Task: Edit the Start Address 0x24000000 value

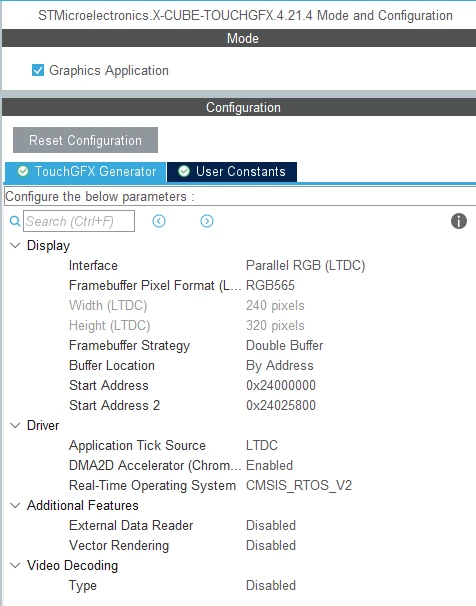Action: (281, 385)
